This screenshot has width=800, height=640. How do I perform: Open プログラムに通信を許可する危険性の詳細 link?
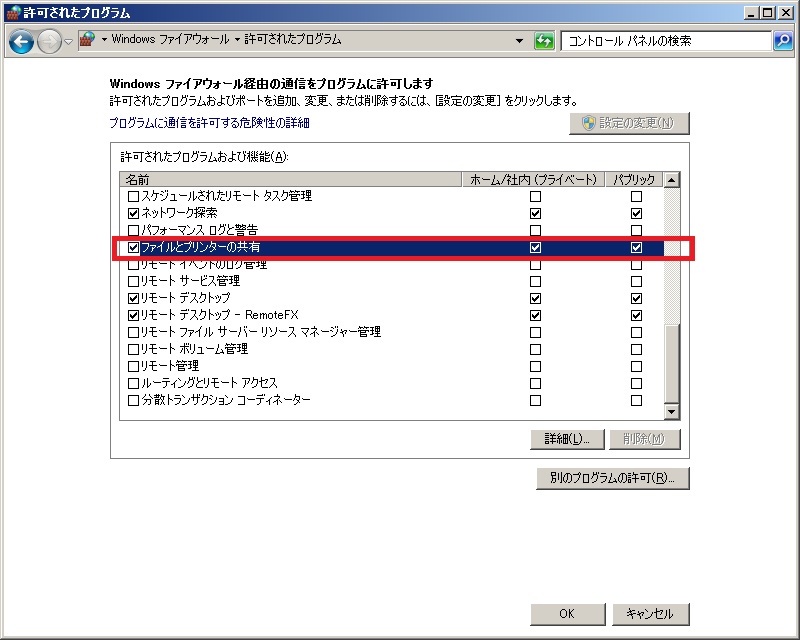(x=209, y=123)
